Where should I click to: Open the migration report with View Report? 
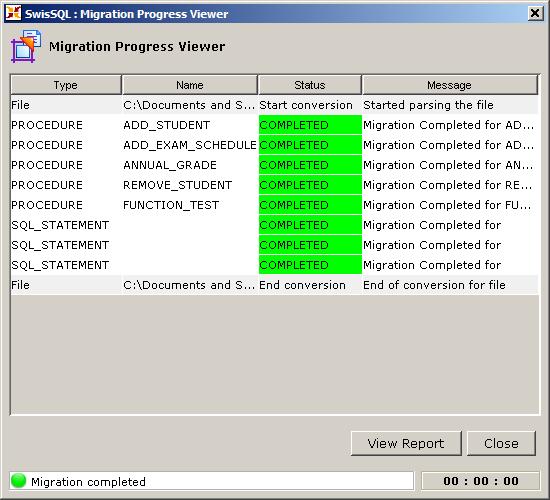(406, 444)
